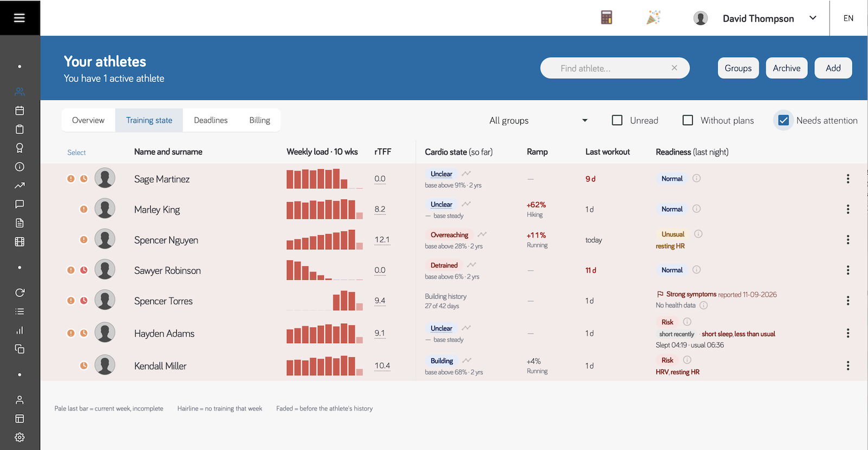This screenshot has height=450, width=868.
Task: Click the Building cardio state badge
Action: 442,361
